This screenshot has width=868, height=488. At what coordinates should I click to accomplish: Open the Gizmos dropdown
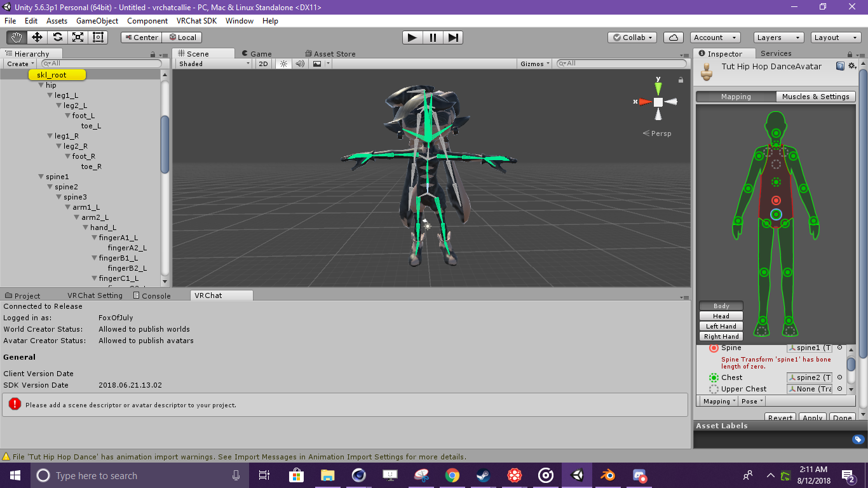click(x=536, y=64)
